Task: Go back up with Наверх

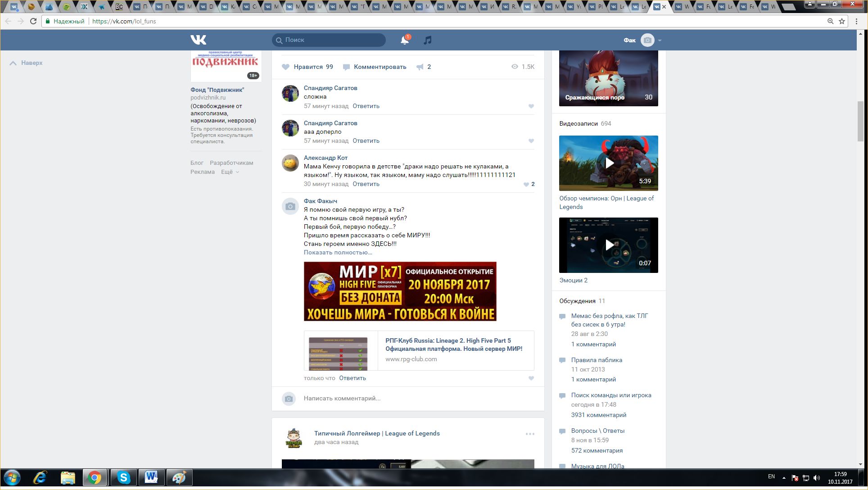Action: (26, 63)
